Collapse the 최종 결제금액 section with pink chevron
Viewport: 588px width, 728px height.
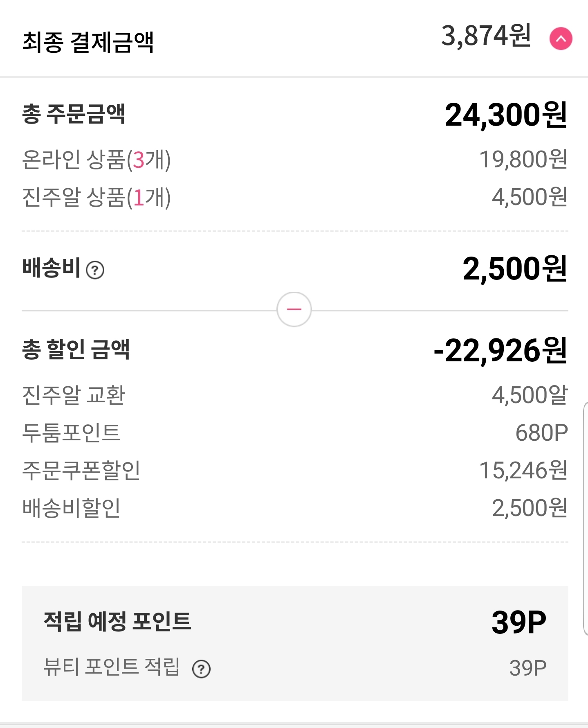(561, 39)
